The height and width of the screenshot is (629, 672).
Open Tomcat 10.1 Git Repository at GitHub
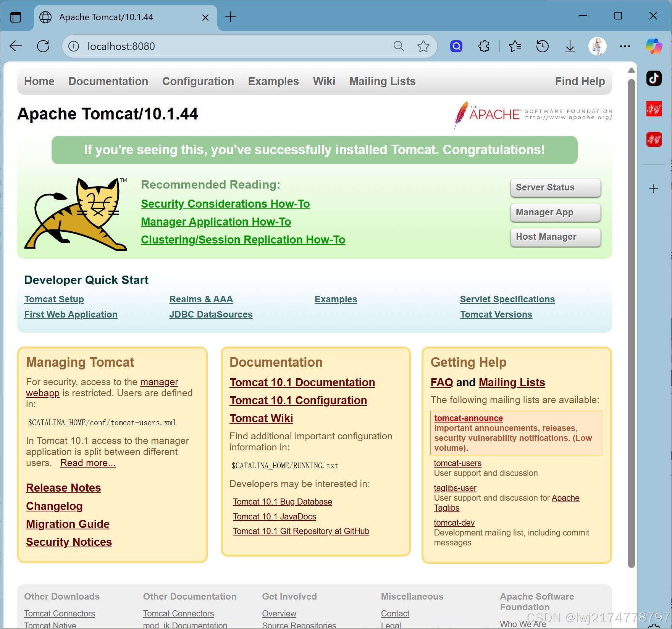[301, 531]
